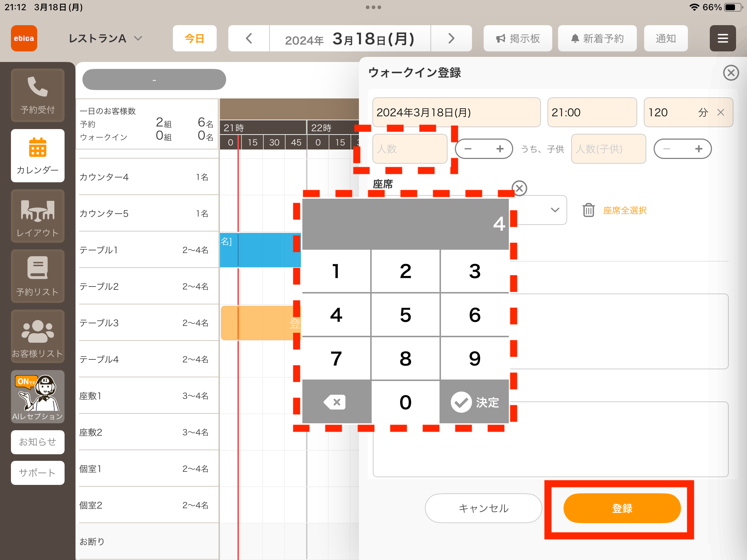Screen dimensions: 747x560
Task: Open the カレンダー calendar view
Action: tap(38, 156)
